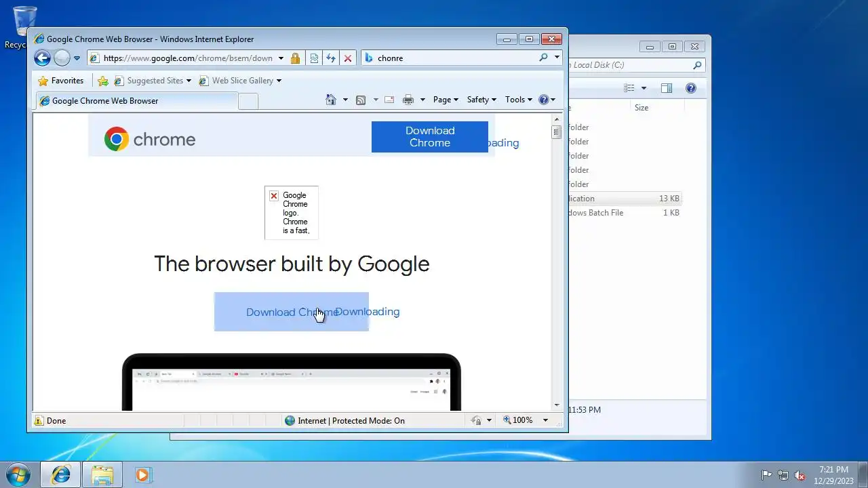Open Explorer help with blue question icon
The width and height of the screenshot is (868, 488).
tap(691, 88)
